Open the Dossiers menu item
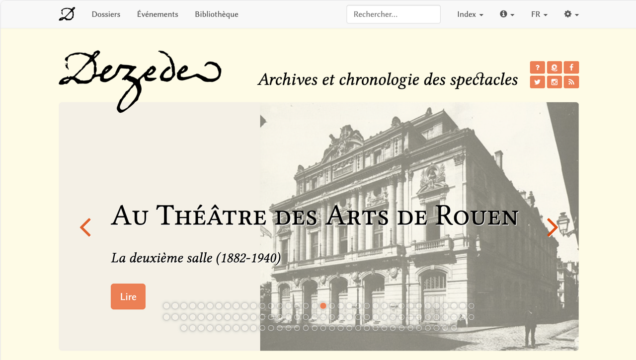 coord(106,14)
